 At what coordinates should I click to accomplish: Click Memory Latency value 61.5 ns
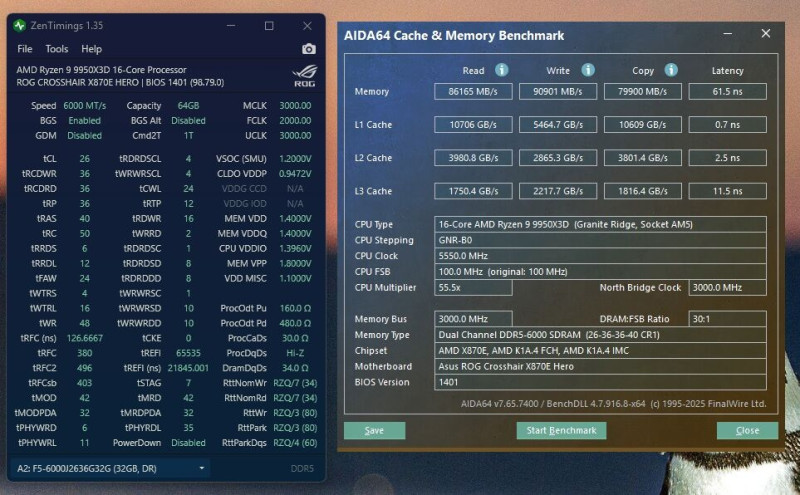728,91
